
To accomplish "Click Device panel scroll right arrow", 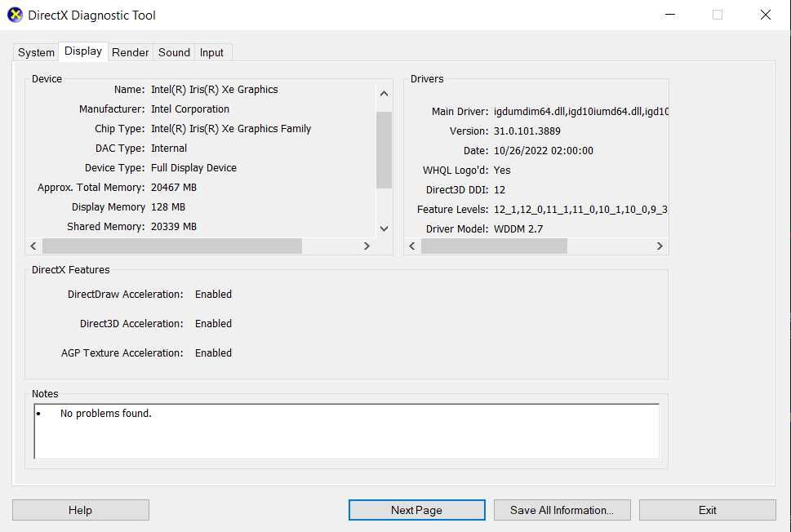I will point(367,246).
